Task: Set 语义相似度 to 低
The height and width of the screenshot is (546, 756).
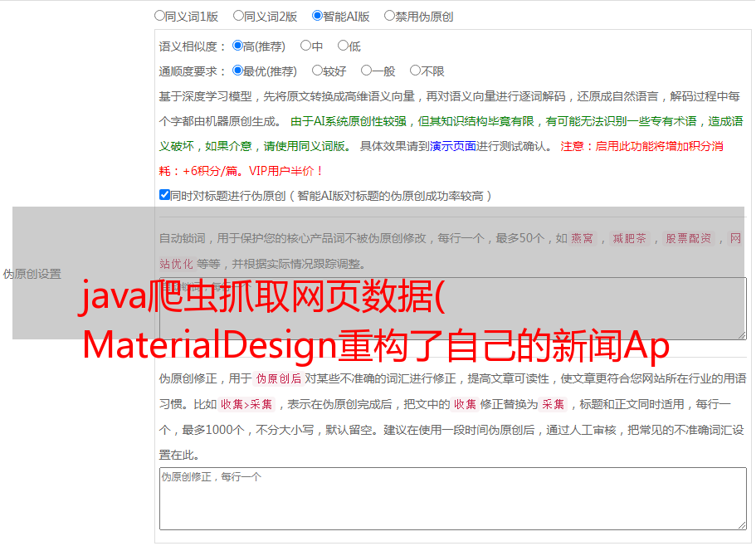Action: [343, 46]
